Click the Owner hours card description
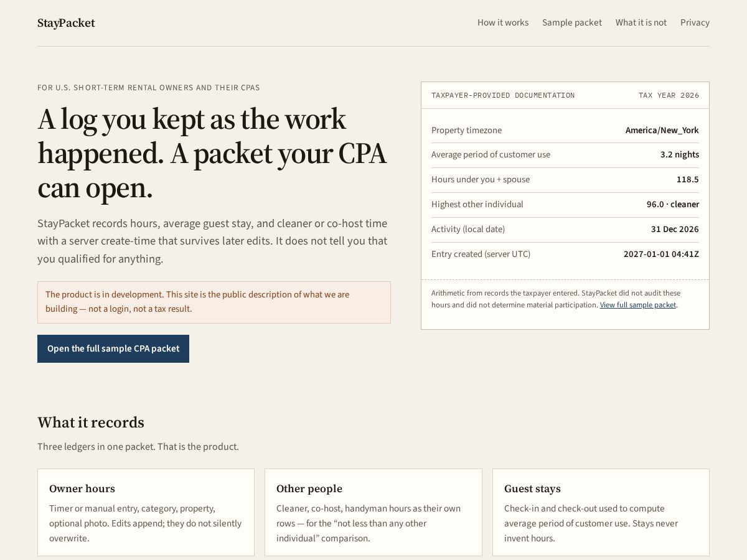747x560 pixels. (146, 523)
